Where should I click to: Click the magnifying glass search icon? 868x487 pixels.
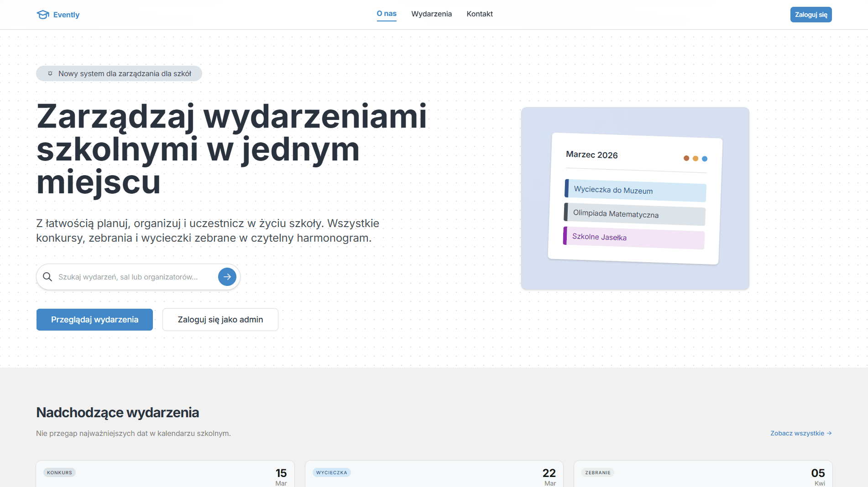[x=47, y=277]
